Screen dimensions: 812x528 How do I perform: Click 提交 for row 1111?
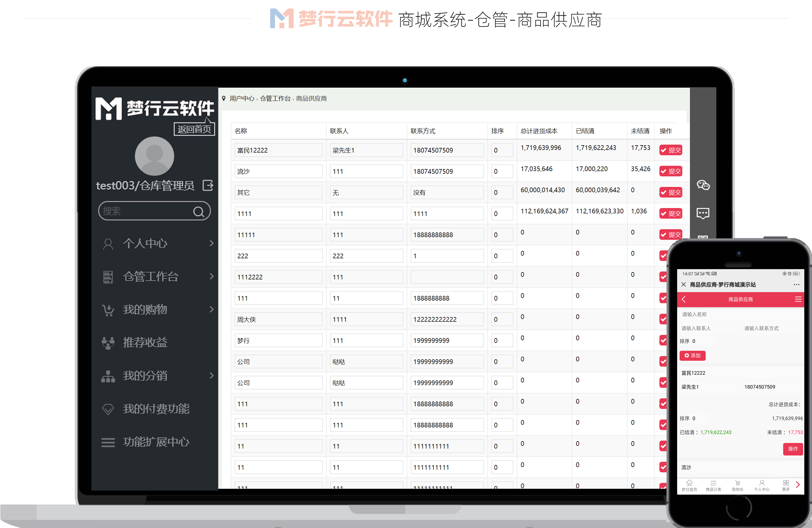pos(671,213)
